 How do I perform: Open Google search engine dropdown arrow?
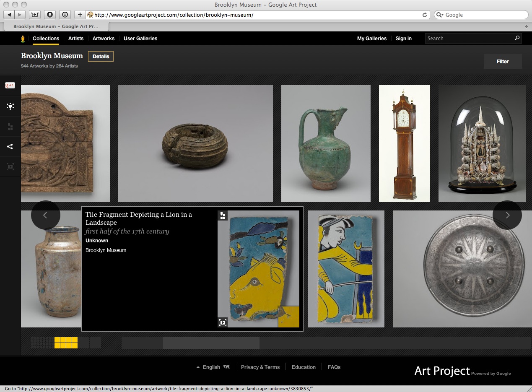tap(440, 15)
